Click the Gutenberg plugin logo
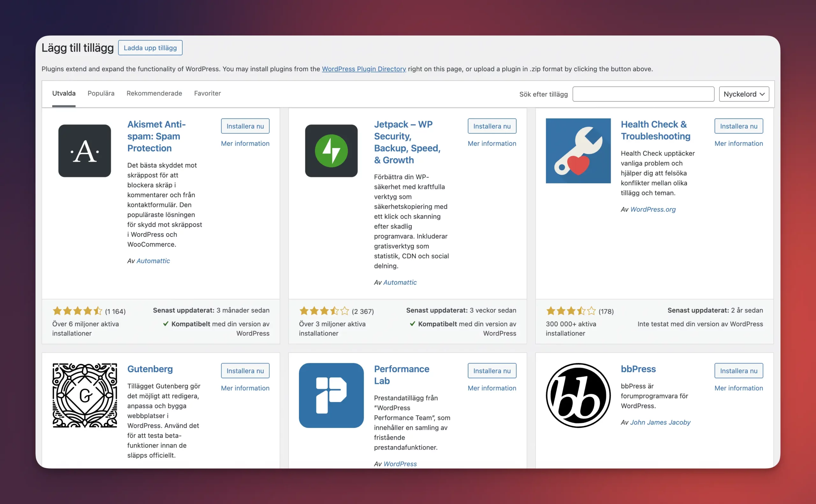 [84, 395]
